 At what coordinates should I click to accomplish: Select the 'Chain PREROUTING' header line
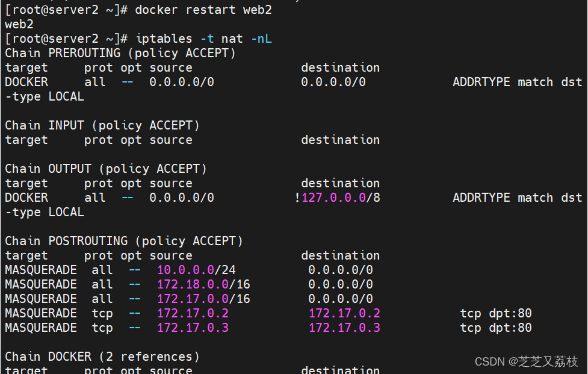[120, 54]
